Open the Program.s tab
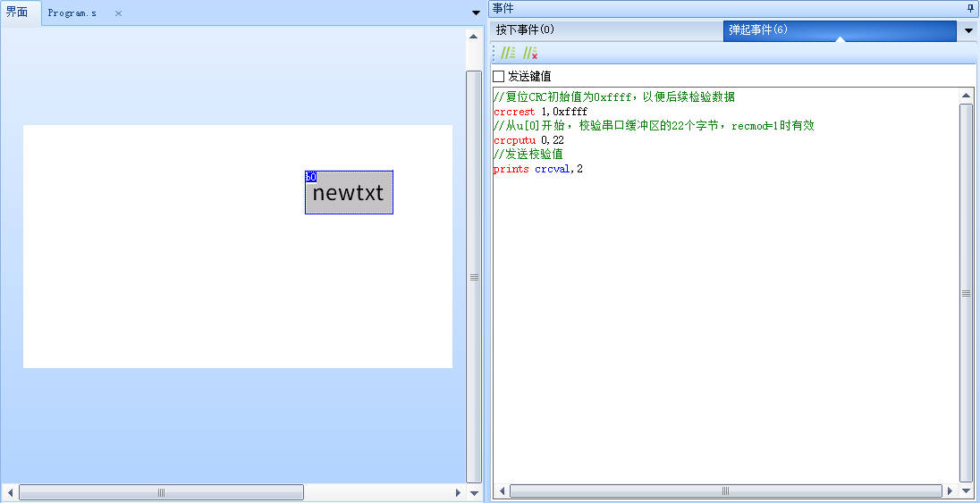This screenshot has width=980, height=503. 72,13
